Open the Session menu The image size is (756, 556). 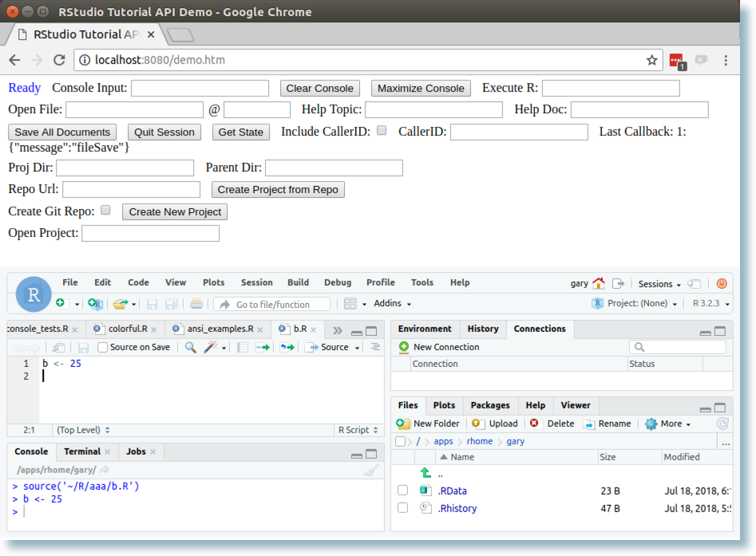(257, 282)
